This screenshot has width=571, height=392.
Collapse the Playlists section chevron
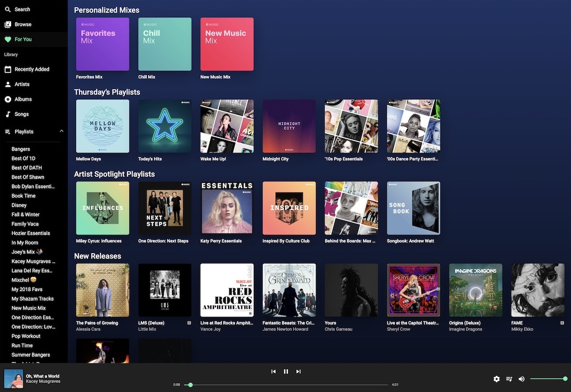pyautogui.click(x=61, y=131)
